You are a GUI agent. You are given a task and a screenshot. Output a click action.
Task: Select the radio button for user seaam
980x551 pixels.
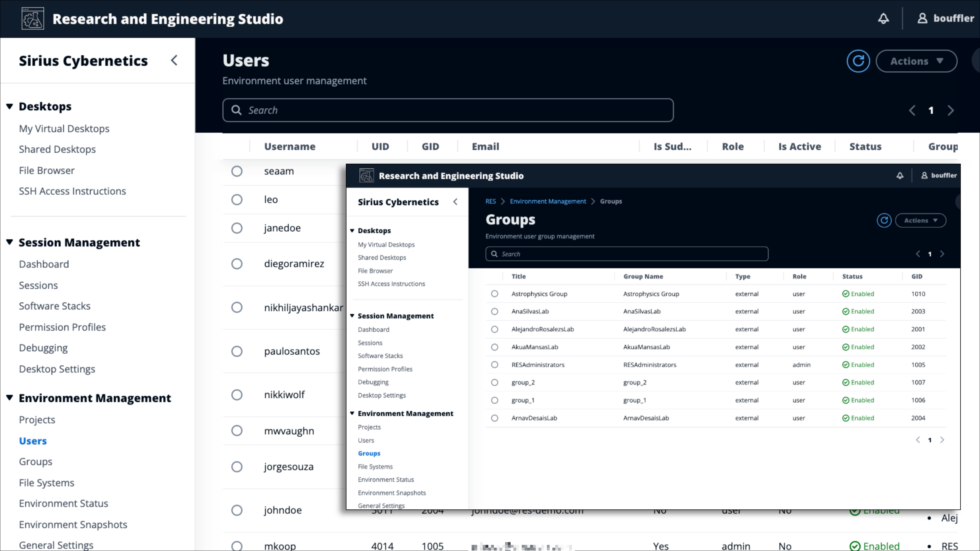tap(237, 171)
